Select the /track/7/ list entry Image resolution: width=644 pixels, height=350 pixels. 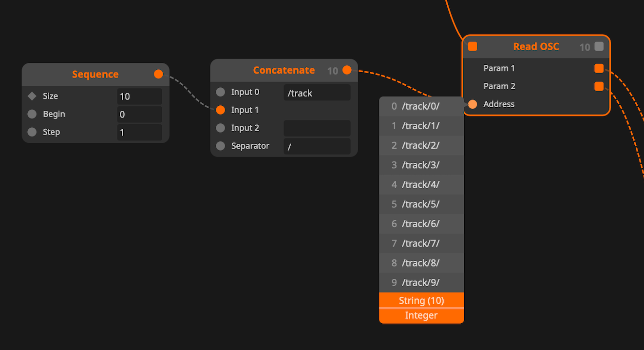point(421,243)
